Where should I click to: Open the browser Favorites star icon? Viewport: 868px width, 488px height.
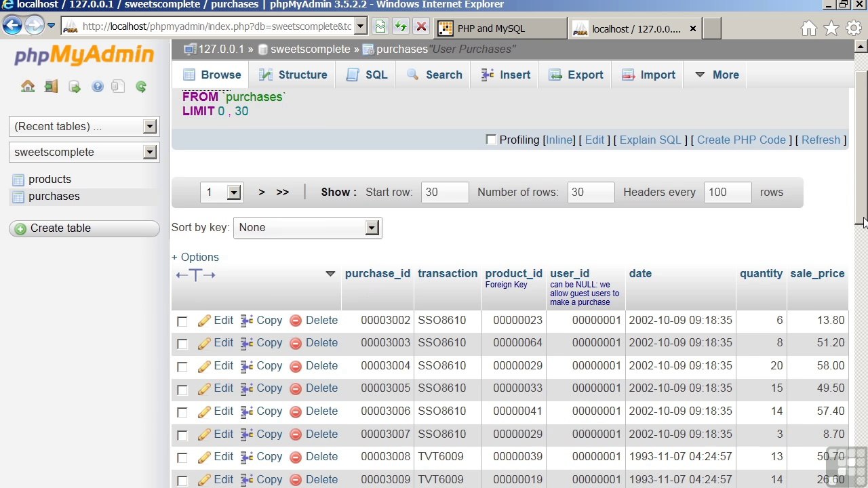831,28
